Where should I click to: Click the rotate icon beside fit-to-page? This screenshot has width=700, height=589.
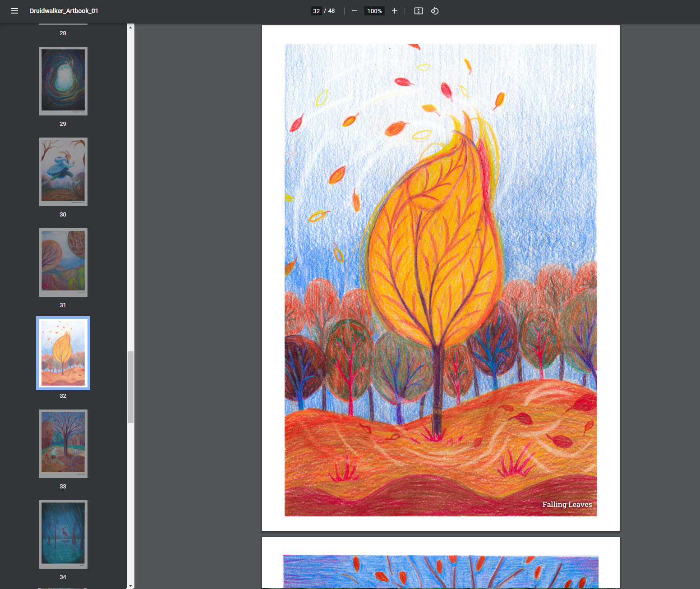click(434, 11)
